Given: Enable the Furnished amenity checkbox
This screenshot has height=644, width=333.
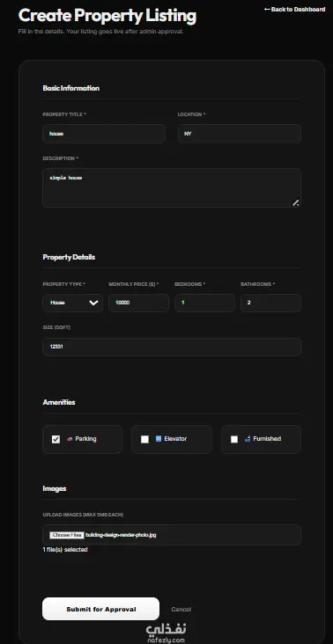Looking at the screenshot, I should pyautogui.click(x=234, y=440).
